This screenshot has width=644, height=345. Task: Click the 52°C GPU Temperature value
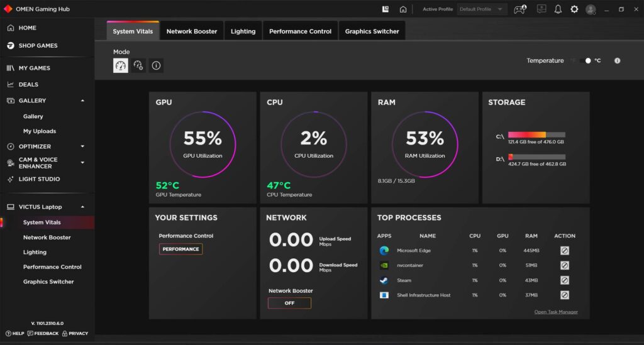[x=167, y=185]
